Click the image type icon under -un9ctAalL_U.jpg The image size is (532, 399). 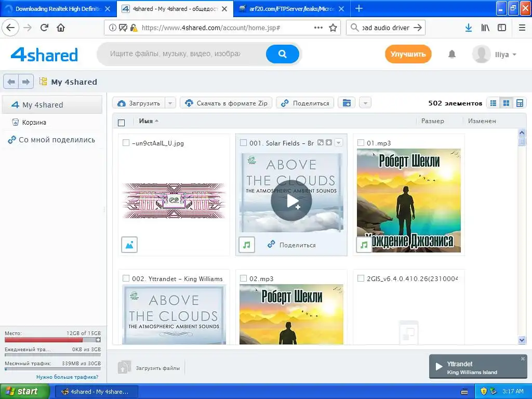coord(129,245)
